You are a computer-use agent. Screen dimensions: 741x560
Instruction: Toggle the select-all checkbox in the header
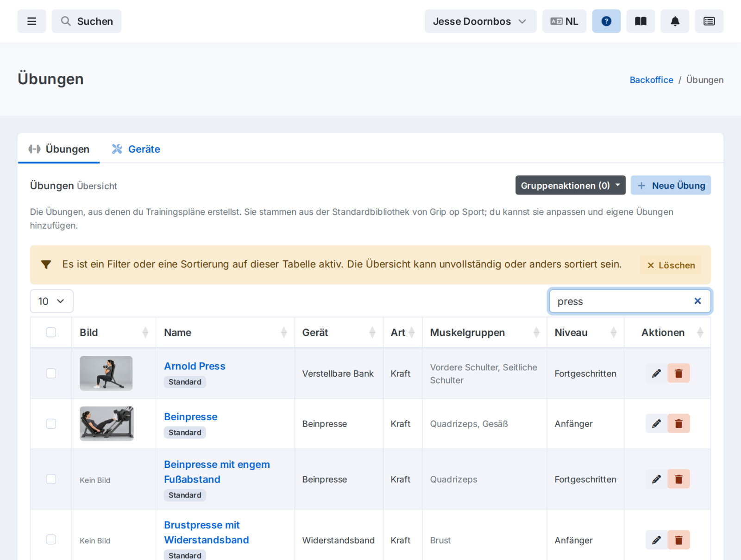51,332
